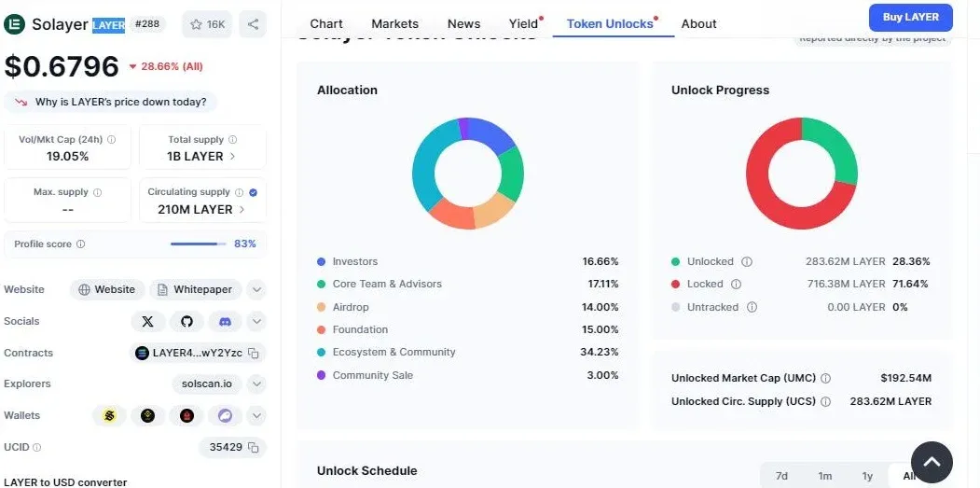Open the solscan.io explorer link
980x488 pixels.
point(207,383)
